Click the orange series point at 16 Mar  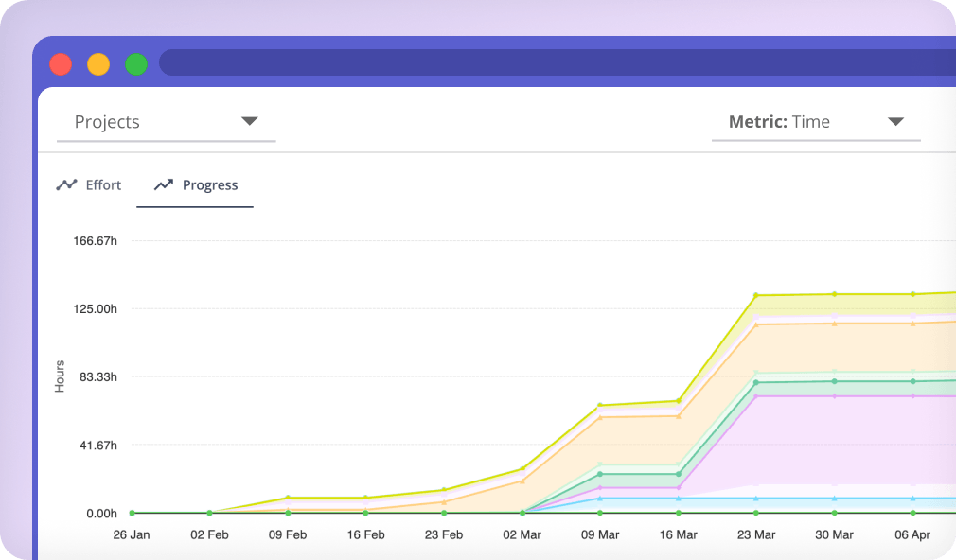click(679, 416)
